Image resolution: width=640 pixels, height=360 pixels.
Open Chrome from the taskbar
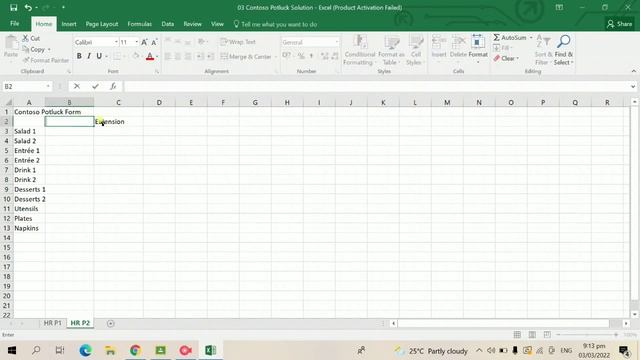[x=135, y=350]
